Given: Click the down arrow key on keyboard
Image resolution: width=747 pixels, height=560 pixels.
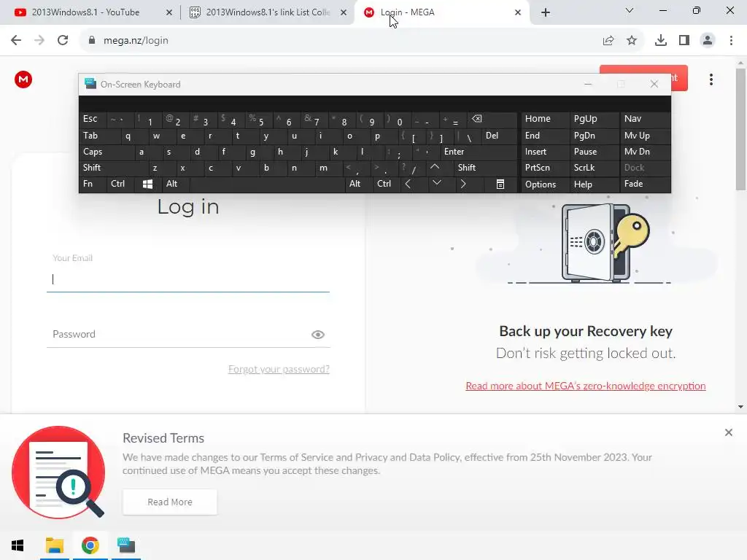Looking at the screenshot, I should click(437, 183).
